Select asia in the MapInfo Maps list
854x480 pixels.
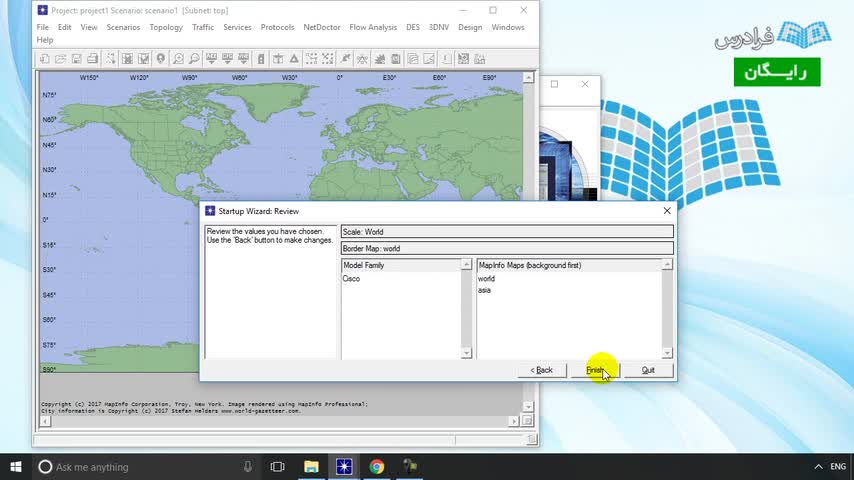tap(484, 290)
